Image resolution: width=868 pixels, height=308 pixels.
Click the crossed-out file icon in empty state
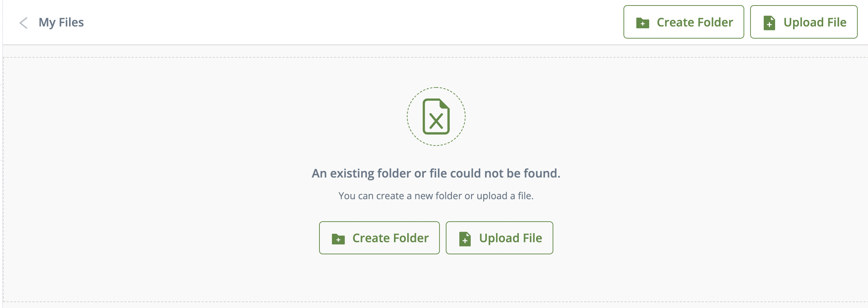coord(436,117)
